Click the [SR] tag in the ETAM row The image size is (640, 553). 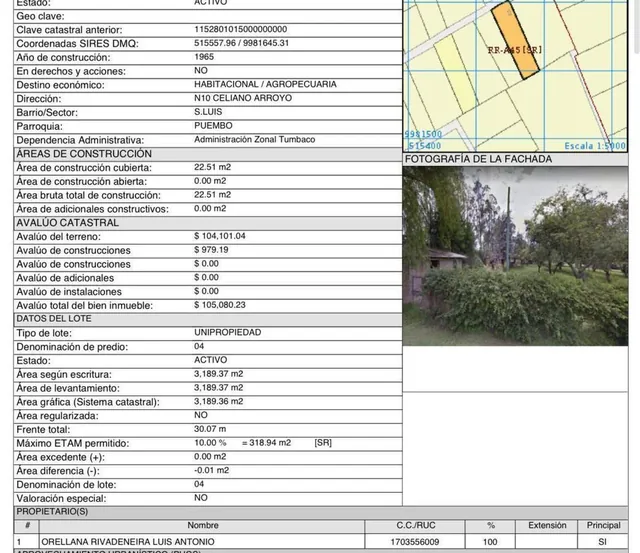pos(323,443)
